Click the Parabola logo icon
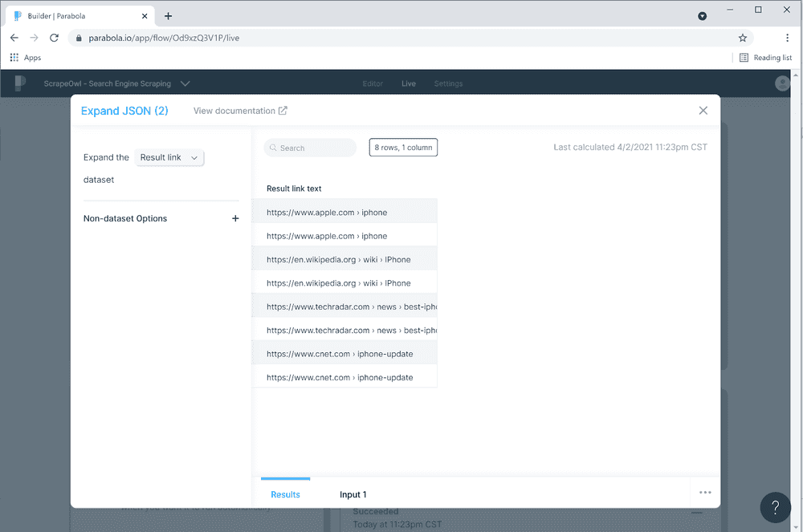Screen dimensions: 803x532 click(20, 83)
